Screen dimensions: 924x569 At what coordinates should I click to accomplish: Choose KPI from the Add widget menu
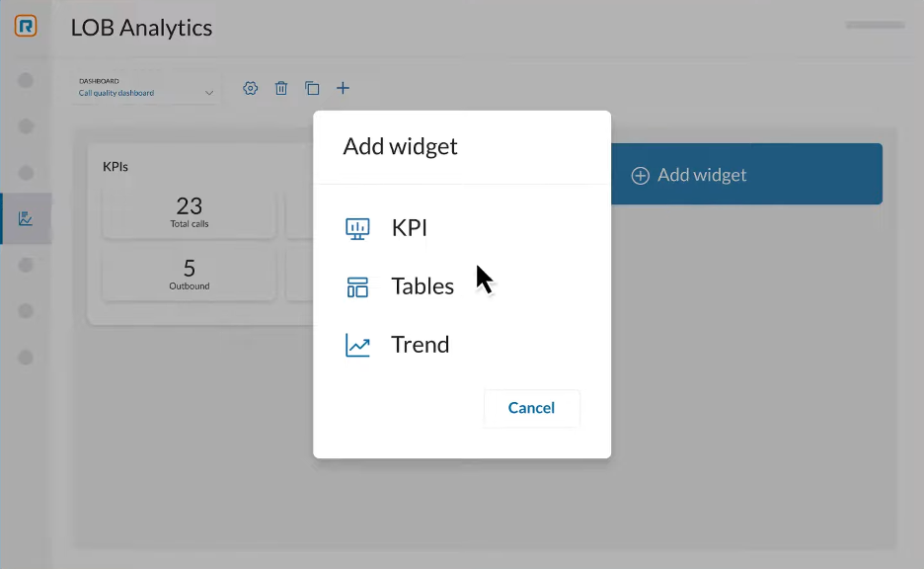(x=409, y=227)
